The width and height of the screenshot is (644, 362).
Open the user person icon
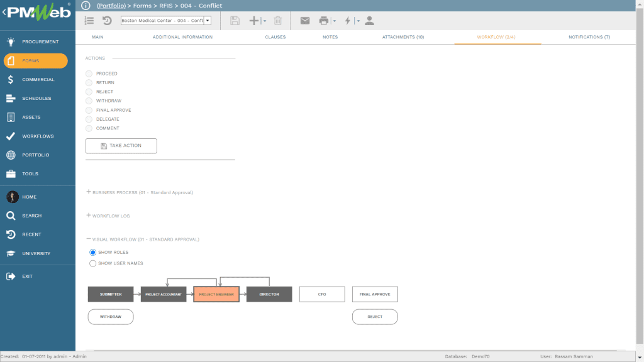coord(369,21)
